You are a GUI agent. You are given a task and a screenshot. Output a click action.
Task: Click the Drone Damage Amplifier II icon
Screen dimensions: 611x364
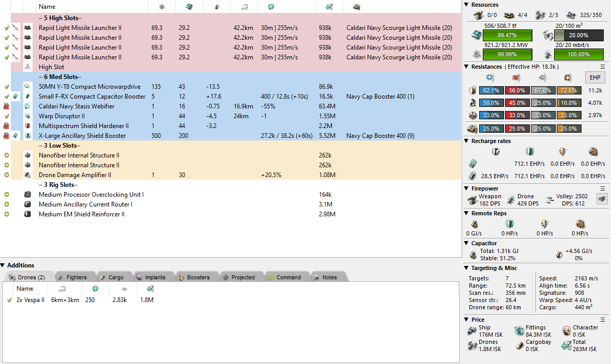coord(27,175)
